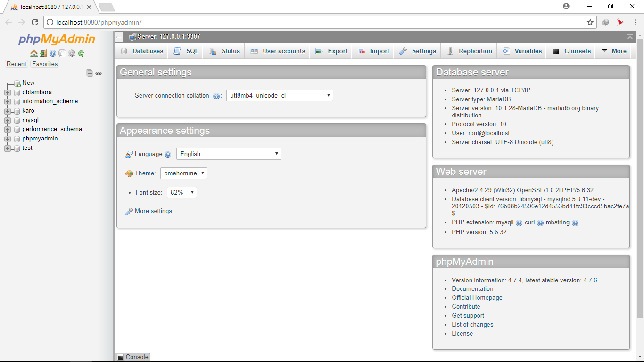Image resolution: width=644 pixels, height=362 pixels.
Task: Switch to the Databases tab
Action: (x=142, y=51)
